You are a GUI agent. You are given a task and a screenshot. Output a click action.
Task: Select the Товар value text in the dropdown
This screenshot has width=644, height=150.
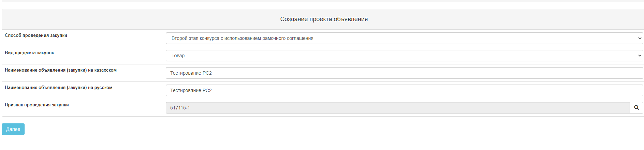click(x=178, y=56)
